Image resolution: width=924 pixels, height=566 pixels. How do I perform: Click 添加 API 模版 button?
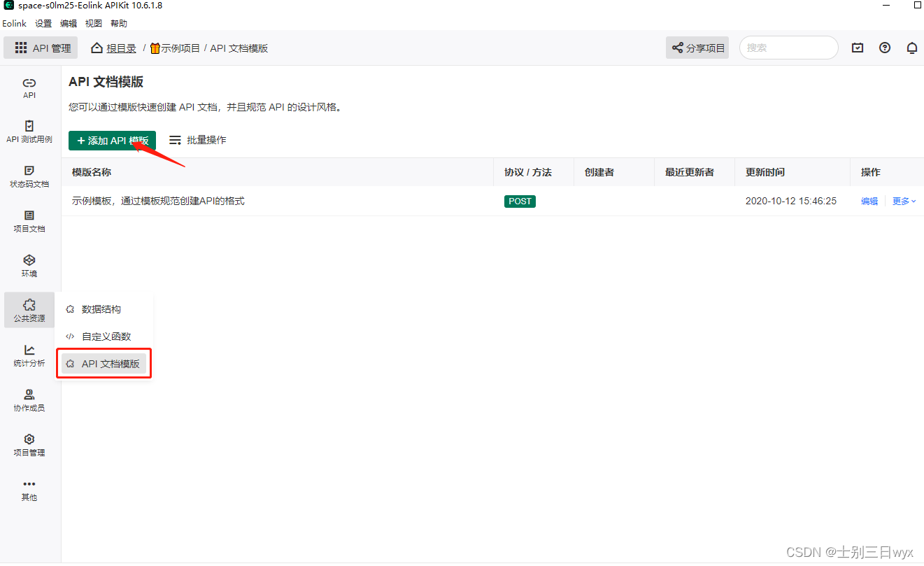(112, 141)
